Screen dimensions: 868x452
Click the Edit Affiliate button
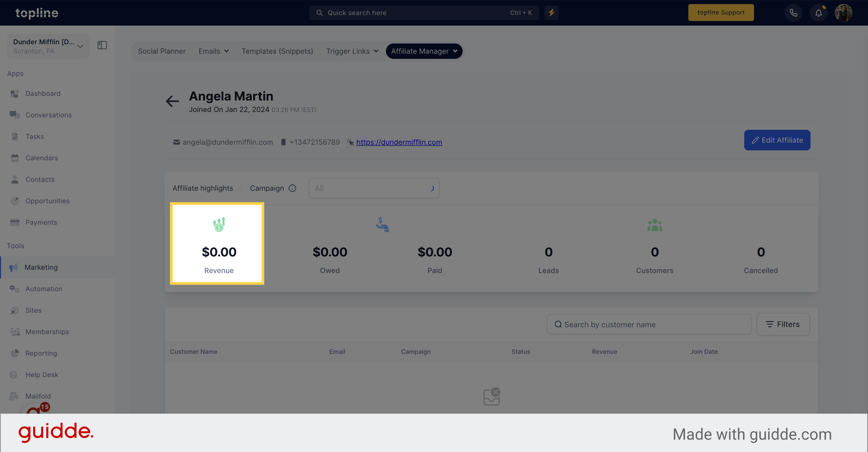(777, 140)
